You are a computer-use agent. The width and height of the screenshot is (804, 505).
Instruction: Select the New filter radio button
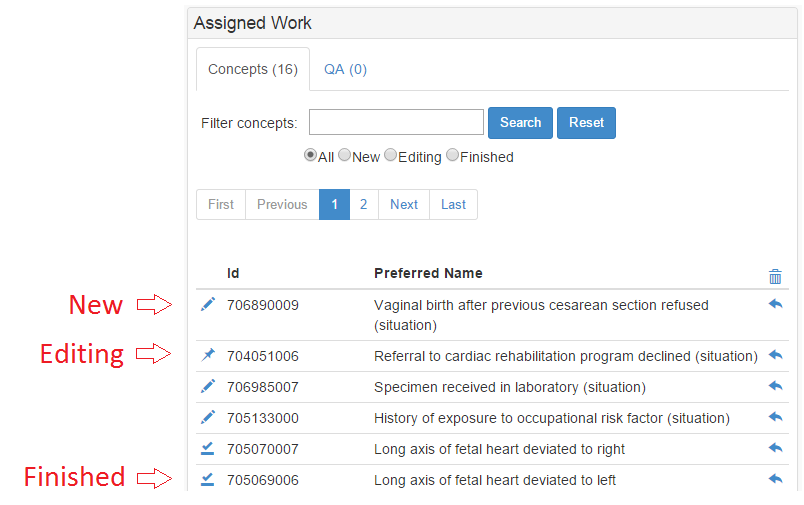coord(345,155)
